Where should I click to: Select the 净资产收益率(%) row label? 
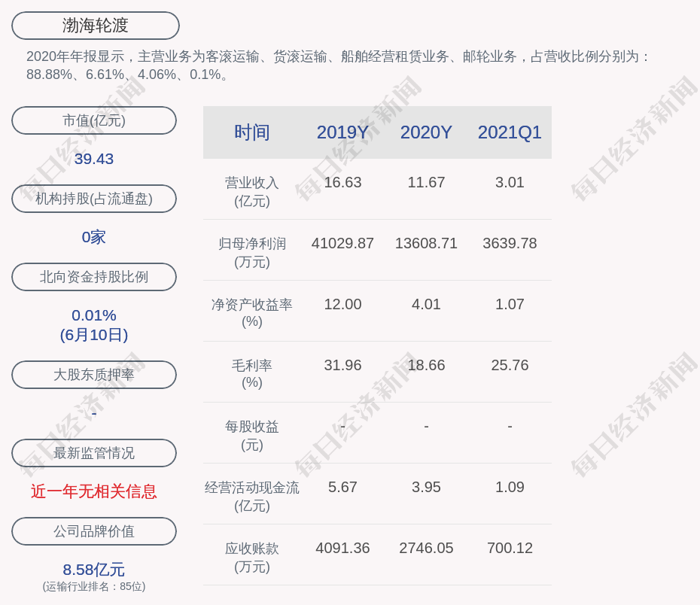pyautogui.click(x=251, y=313)
